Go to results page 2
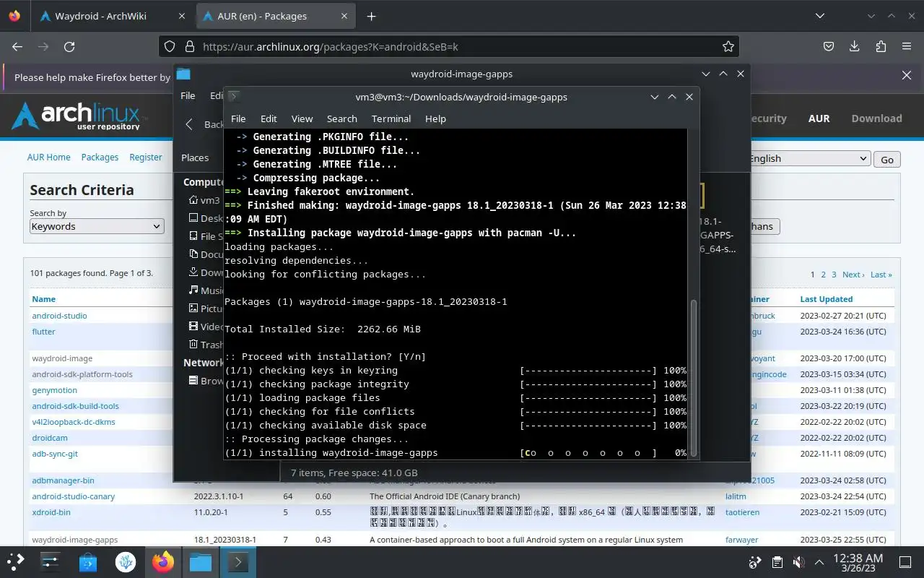924x578 pixels. (823, 275)
